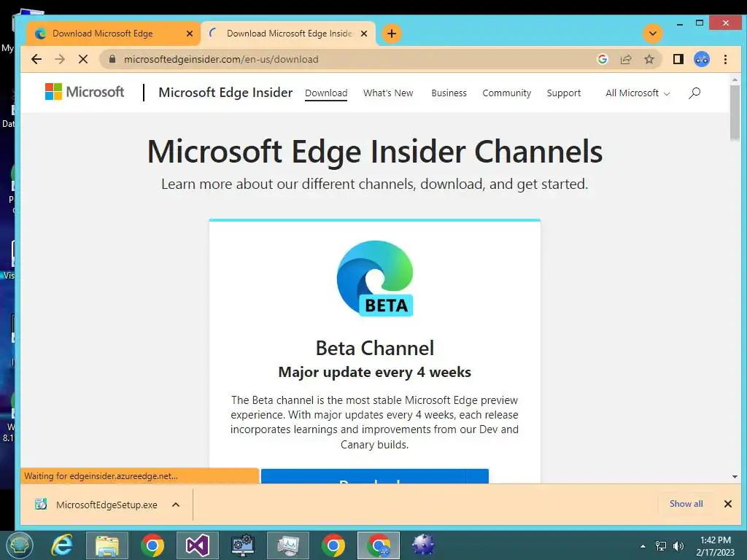
Task: Click the Edge Beta logo
Action: 375,278
